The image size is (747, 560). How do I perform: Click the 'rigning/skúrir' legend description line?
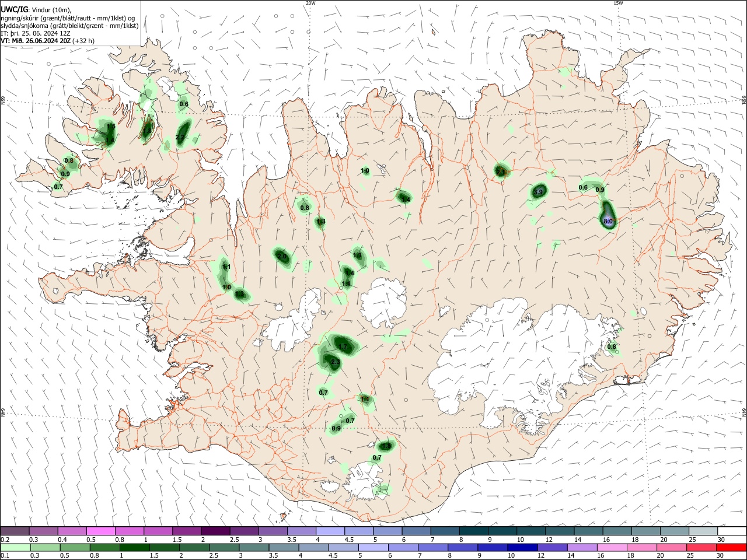pos(68,17)
